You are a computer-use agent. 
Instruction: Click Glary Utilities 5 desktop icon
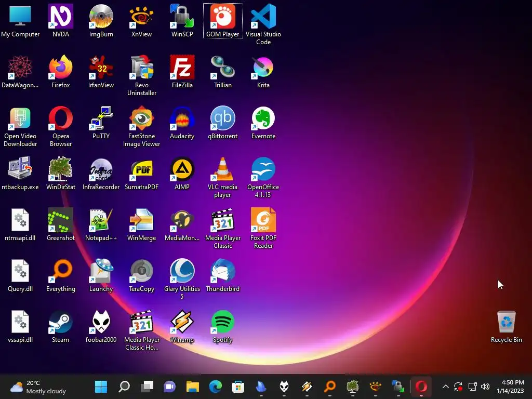pyautogui.click(x=182, y=279)
